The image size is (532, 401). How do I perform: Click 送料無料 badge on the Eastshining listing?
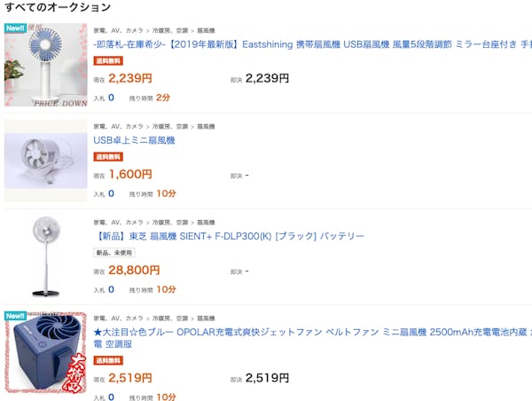click(108, 60)
